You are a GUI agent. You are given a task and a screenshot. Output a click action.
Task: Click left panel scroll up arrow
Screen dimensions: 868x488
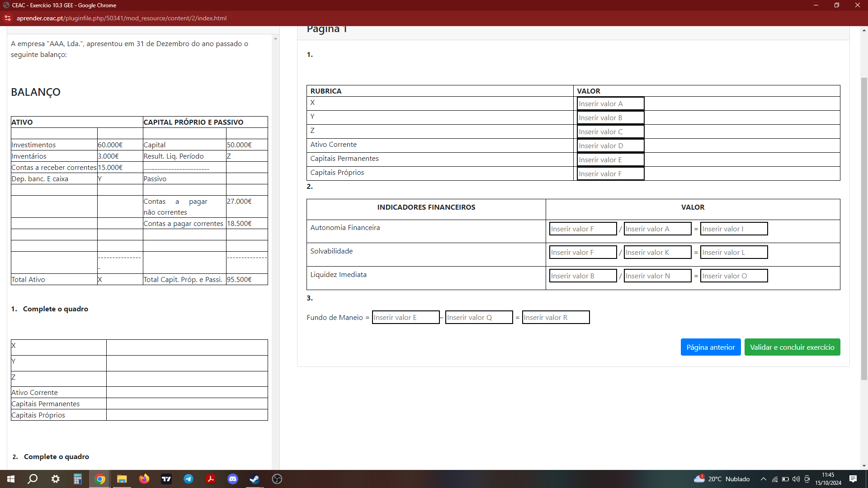(x=275, y=38)
